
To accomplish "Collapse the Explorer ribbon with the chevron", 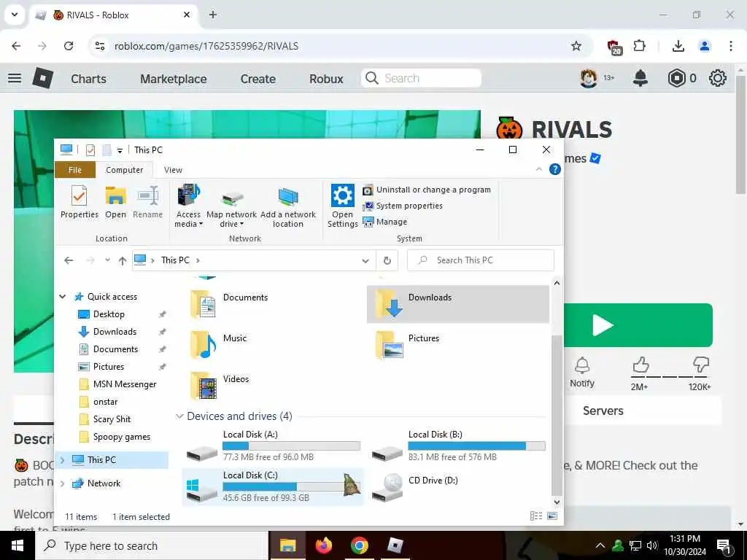I will 539,169.
